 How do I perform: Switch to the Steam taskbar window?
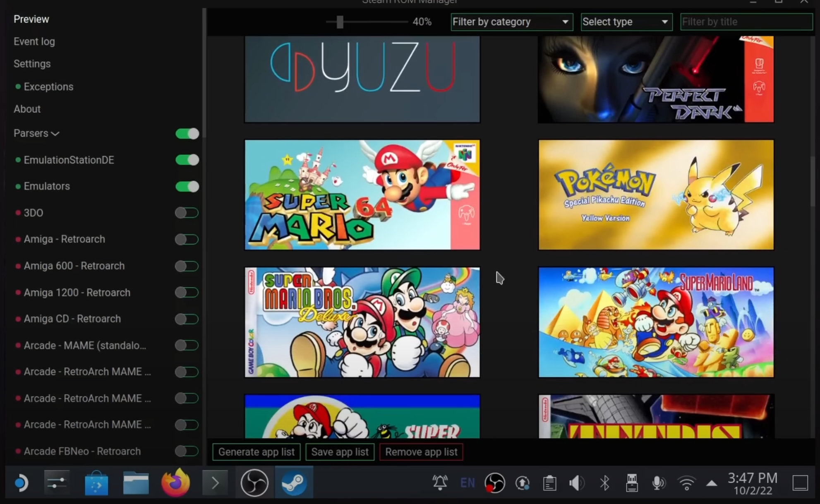pos(294,483)
